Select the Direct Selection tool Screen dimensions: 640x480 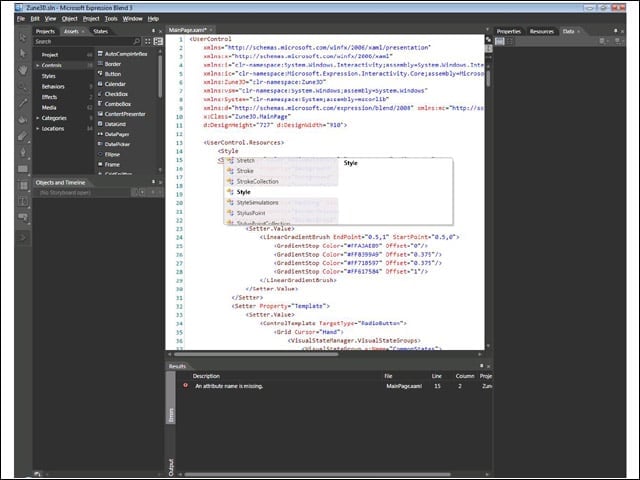(x=23, y=53)
